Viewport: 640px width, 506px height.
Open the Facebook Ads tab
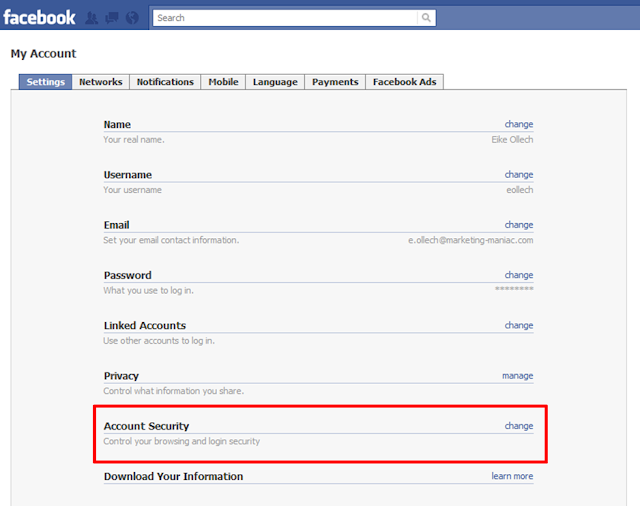coord(404,82)
